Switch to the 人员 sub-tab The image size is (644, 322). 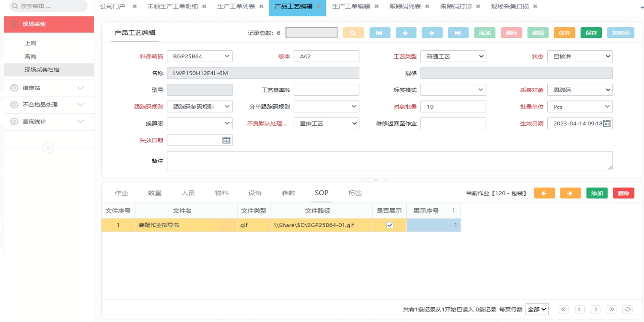[x=188, y=193]
